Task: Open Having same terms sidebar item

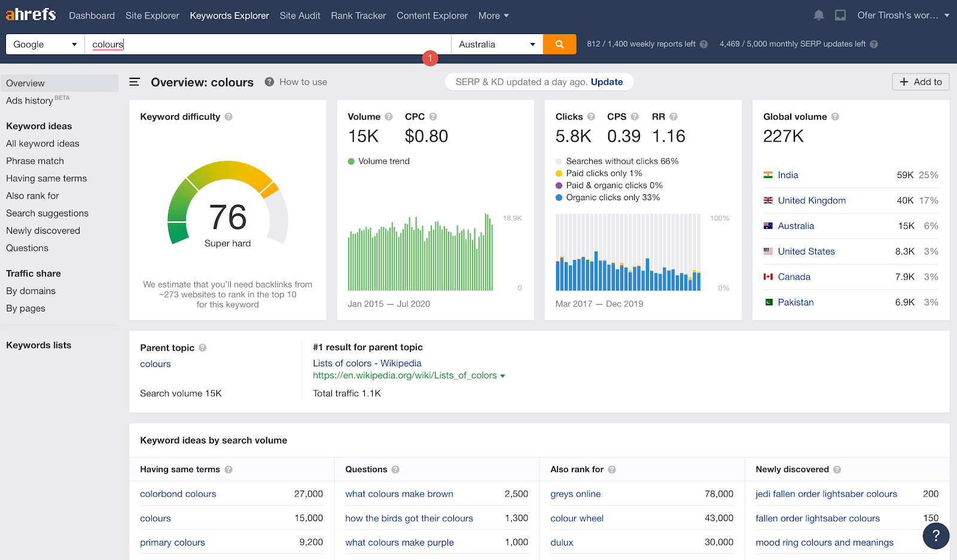Action: pos(46,178)
